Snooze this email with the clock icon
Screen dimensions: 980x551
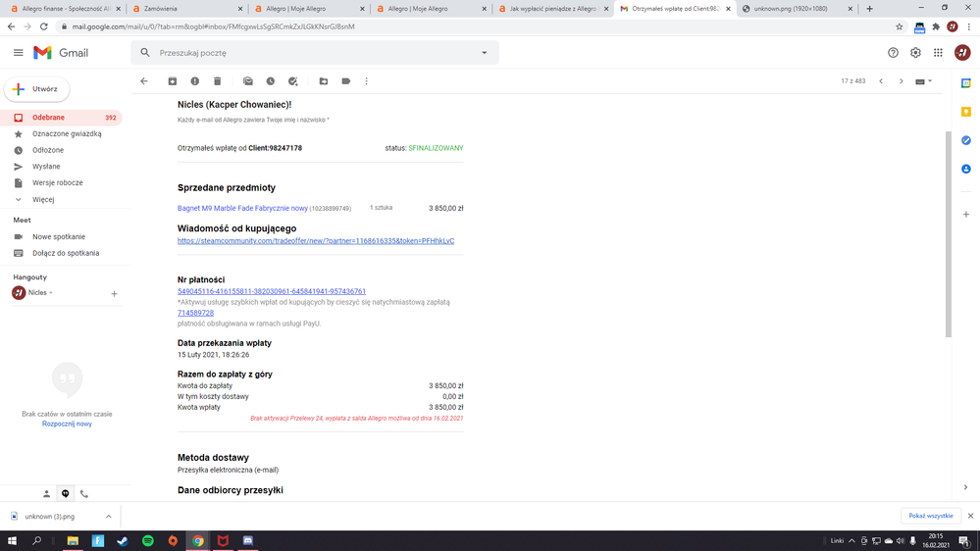[x=271, y=81]
